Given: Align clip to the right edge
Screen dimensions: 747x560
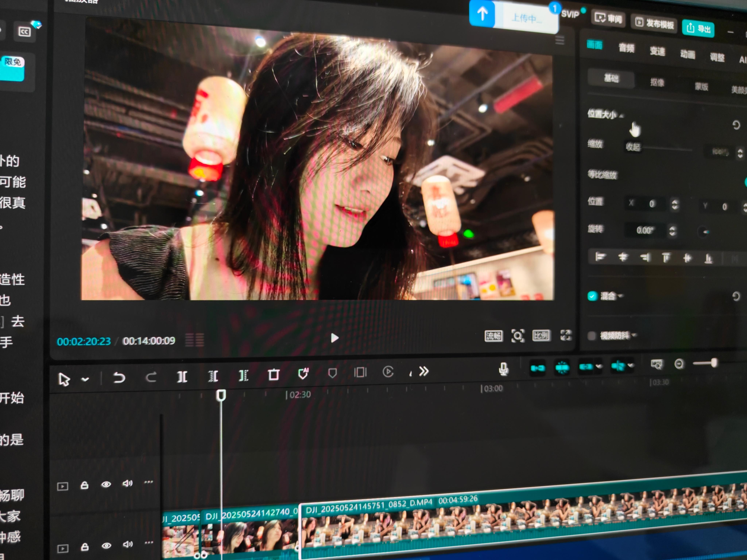Looking at the screenshot, I should pyautogui.click(x=645, y=258).
